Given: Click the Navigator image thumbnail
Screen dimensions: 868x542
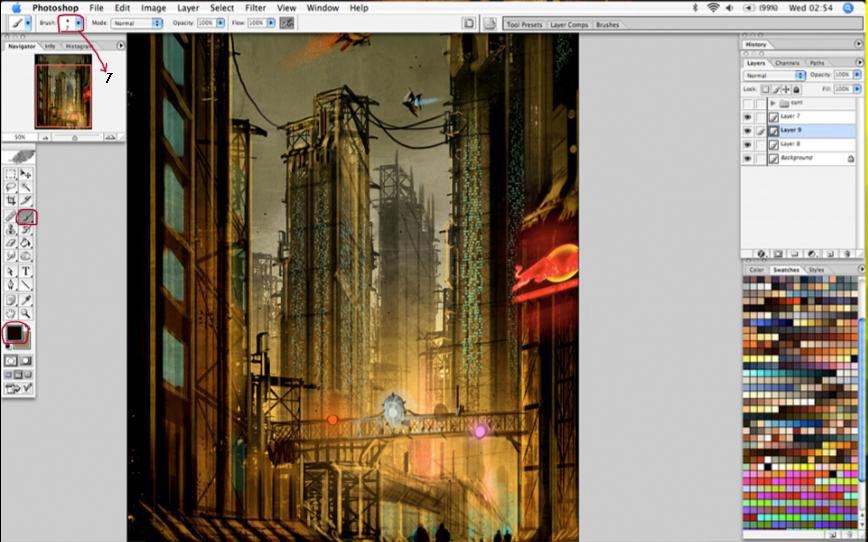Looking at the screenshot, I should coord(63,91).
